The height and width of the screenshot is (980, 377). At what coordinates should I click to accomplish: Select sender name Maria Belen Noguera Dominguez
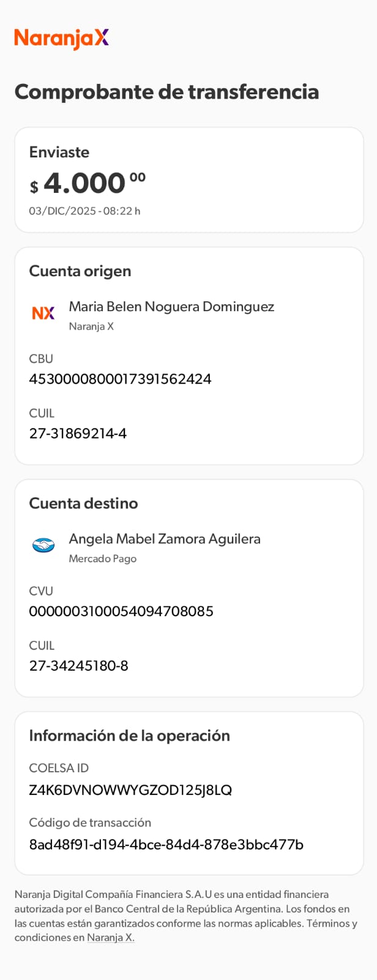click(171, 306)
